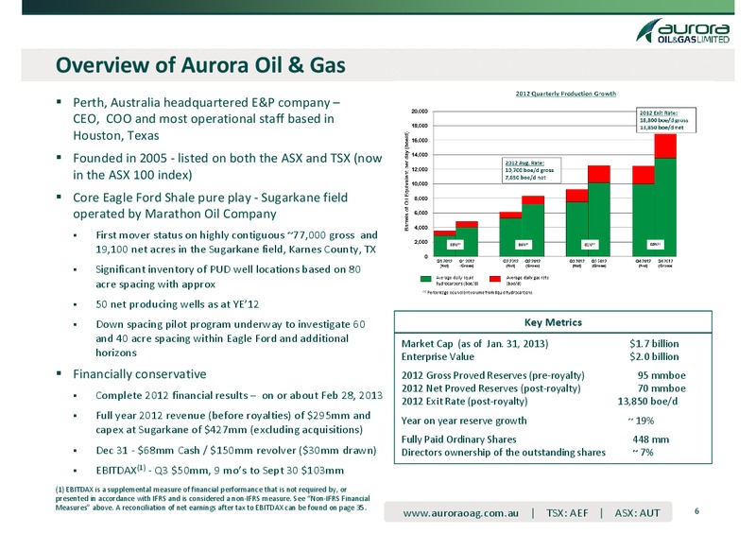Select the 'Core Eagle Ford Shale pure play' bullet
756x534 pixels.
pos(210,205)
